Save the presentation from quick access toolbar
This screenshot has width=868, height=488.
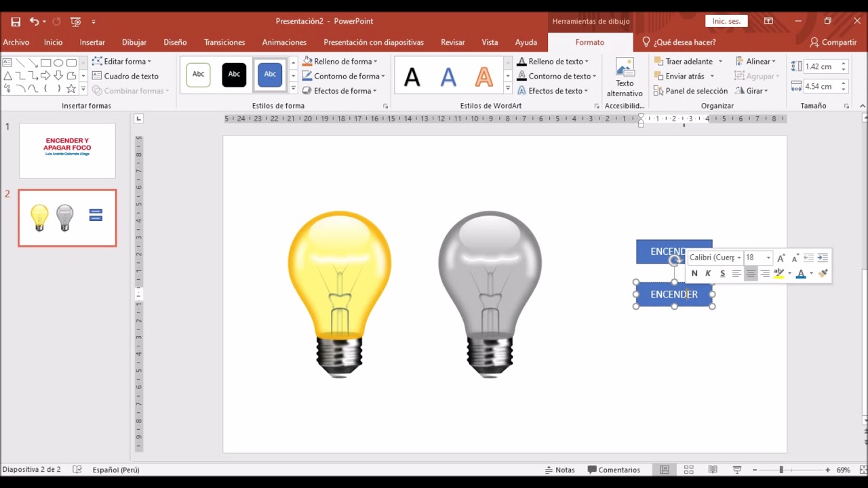pyautogui.click(x=16, y=22)
